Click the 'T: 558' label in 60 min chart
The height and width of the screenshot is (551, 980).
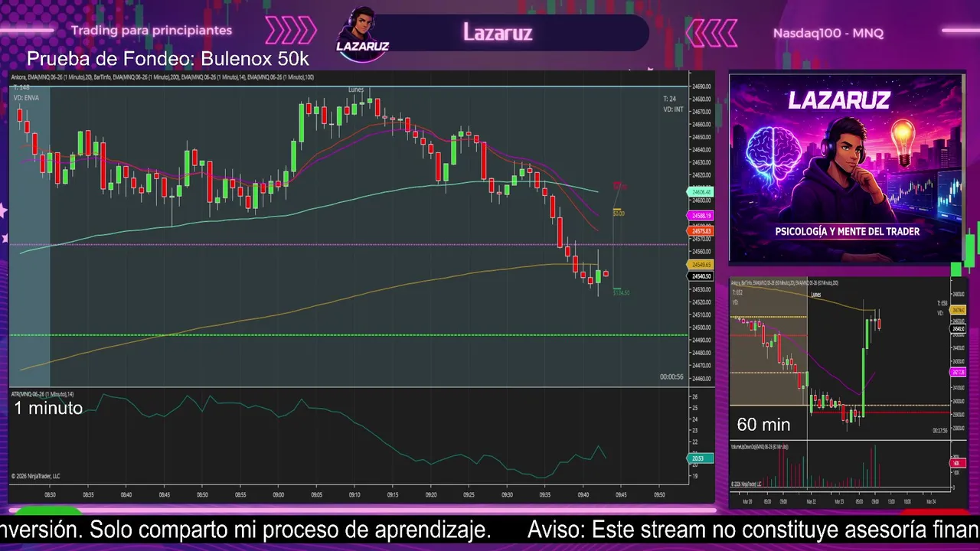click(x=942, y=304)
